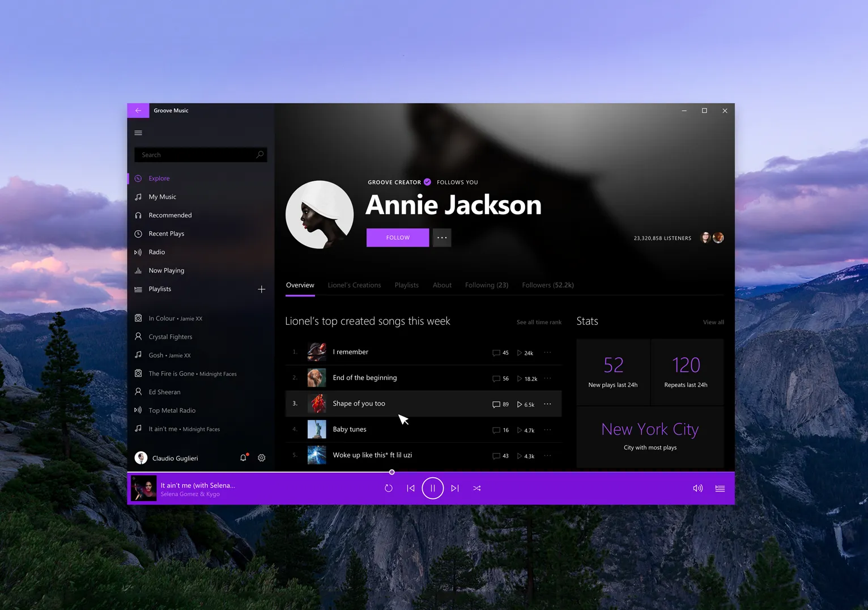This screenshot has width=868, height=610.
Task: Toggle shuffle in the player bar
Action: tap(477, 488)
